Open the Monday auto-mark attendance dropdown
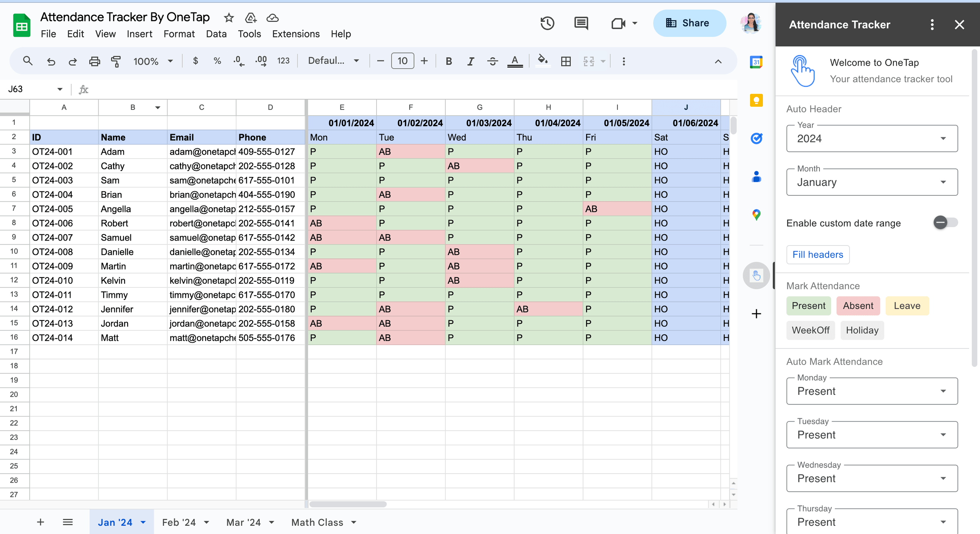Screen dimensions: 980x534 [x=871, y=391]
